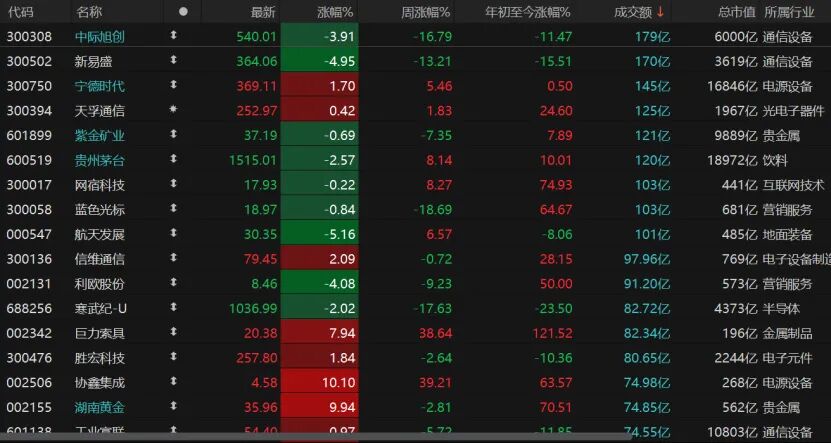The image size is (831, 443).
Task: Click the horizontal scrollbar at bottom
Action: pos(318,439)
